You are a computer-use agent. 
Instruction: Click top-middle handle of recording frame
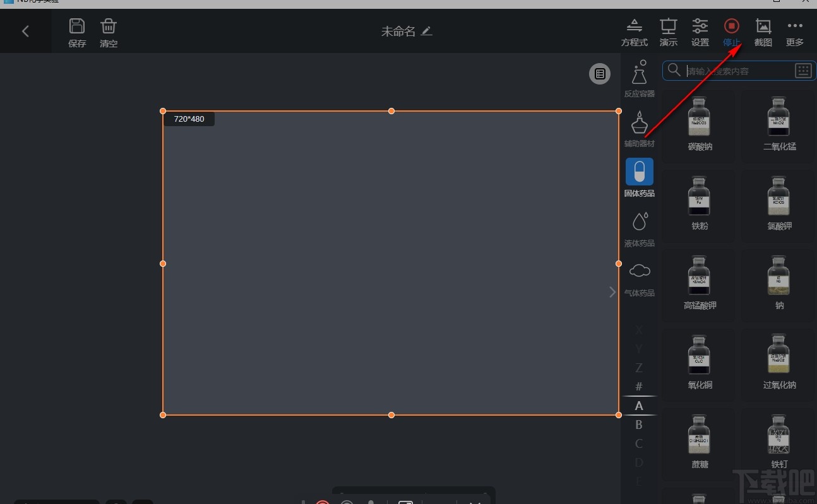(x=391, y=111)
